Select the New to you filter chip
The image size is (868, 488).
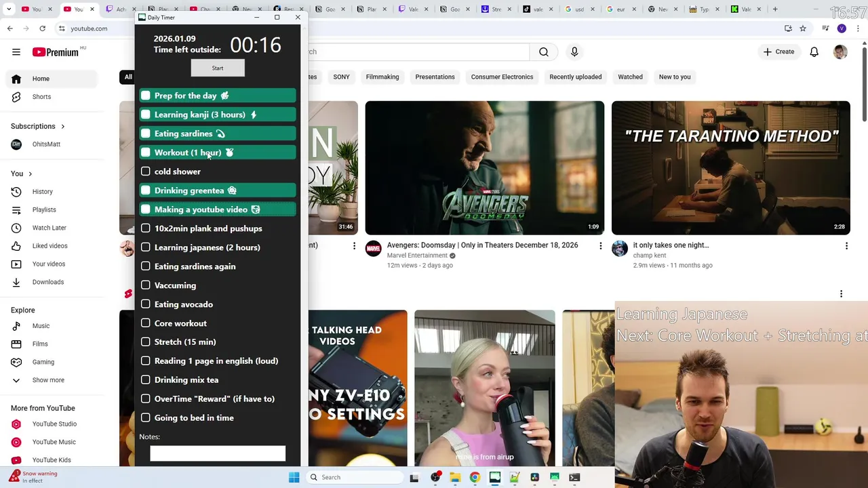(675, 77)
